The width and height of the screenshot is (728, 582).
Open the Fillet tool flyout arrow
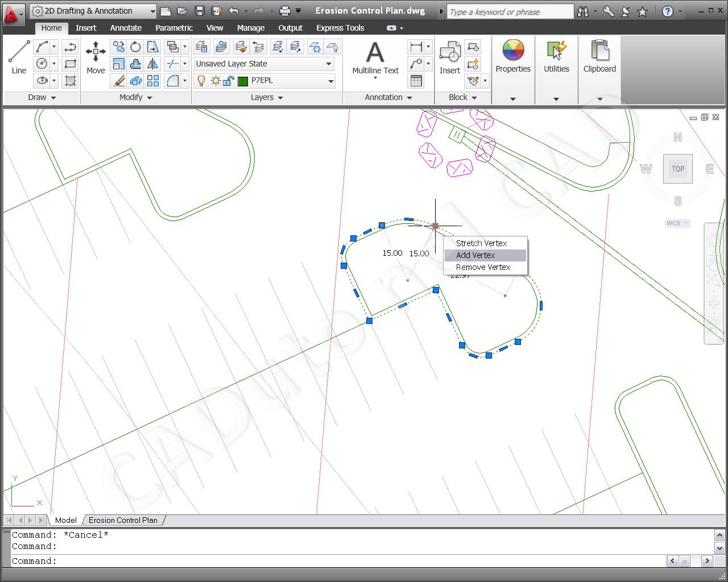pos(185,81)
